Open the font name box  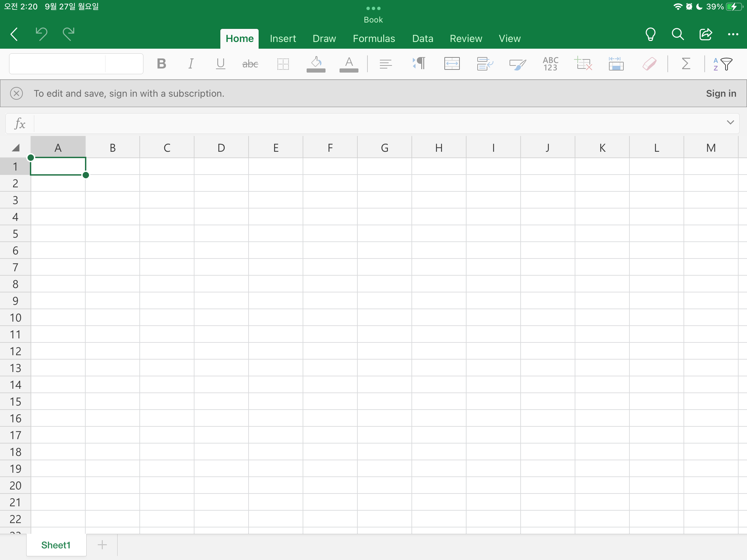pos(57,63)
